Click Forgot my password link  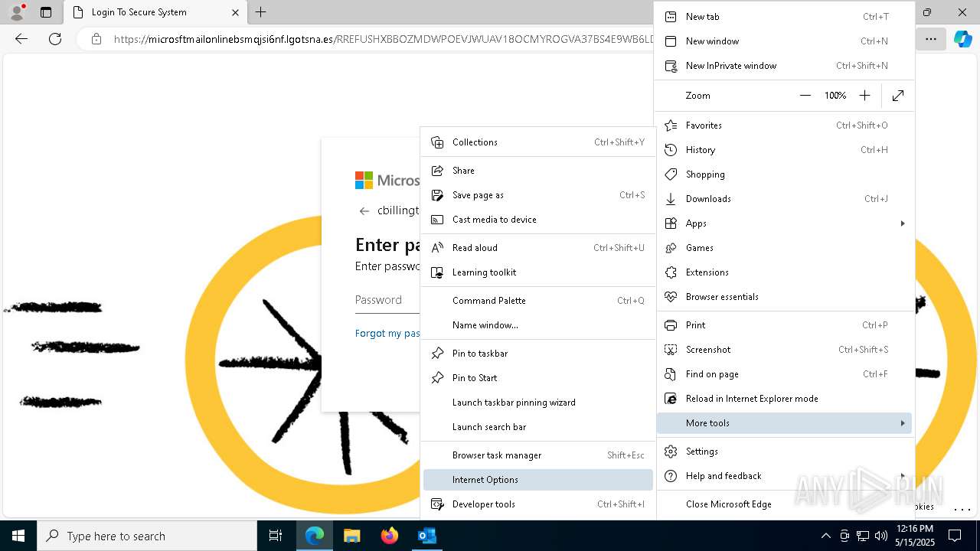(387, 334)
